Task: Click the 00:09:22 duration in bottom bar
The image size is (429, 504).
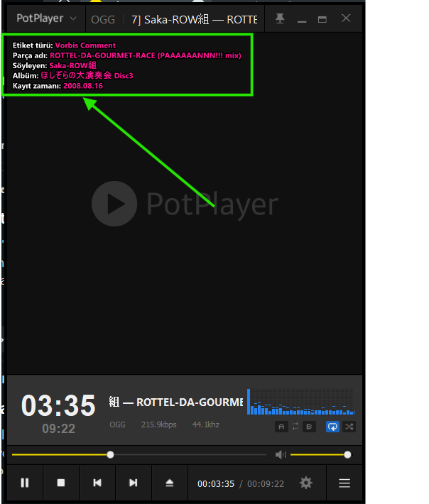Action: pos(266,483)
